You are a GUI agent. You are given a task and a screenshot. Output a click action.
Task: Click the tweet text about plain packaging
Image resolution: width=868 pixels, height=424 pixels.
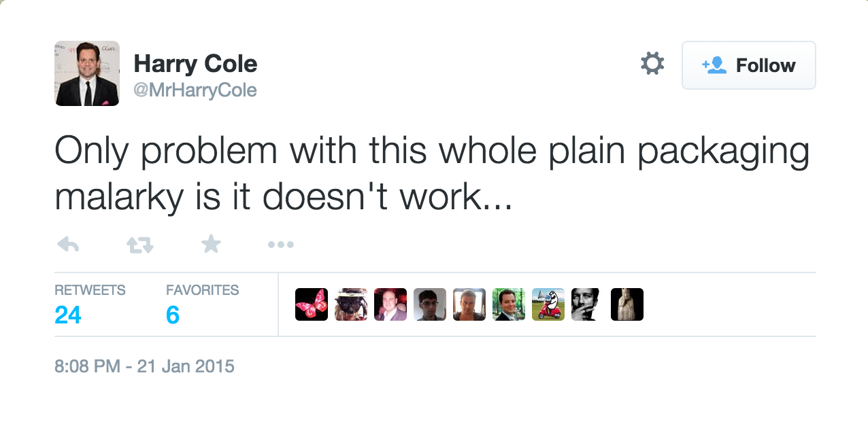[x=431, y=175]
